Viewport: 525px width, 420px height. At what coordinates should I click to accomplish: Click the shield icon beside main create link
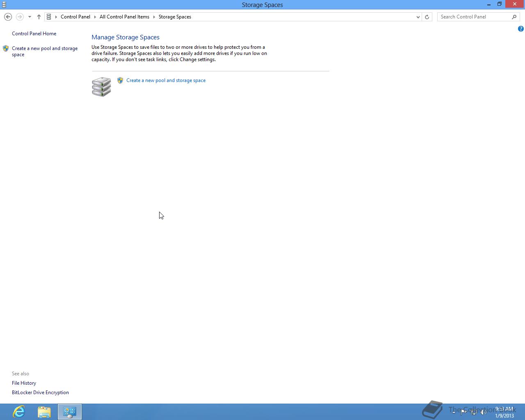coord(120,80)
